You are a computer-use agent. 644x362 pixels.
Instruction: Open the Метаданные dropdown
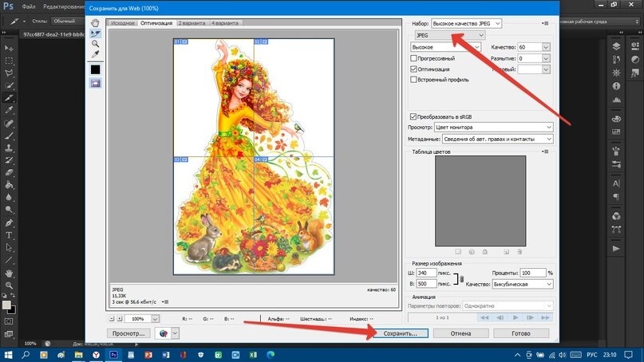(x=498, y=139)
